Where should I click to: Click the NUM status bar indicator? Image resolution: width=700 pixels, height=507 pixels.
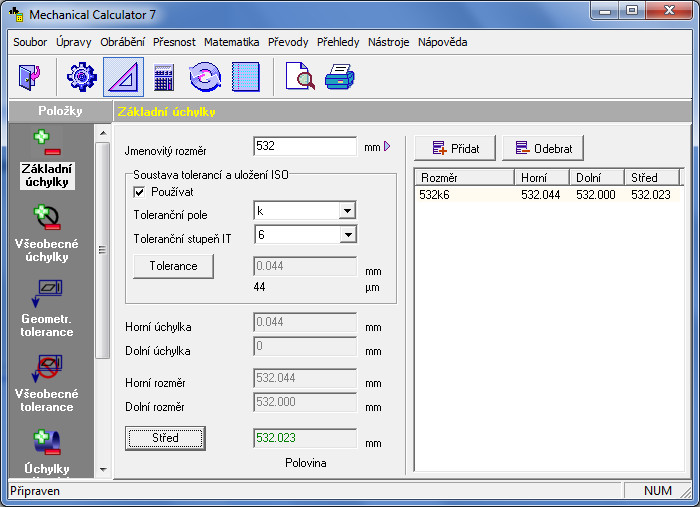tap(657, 490)
